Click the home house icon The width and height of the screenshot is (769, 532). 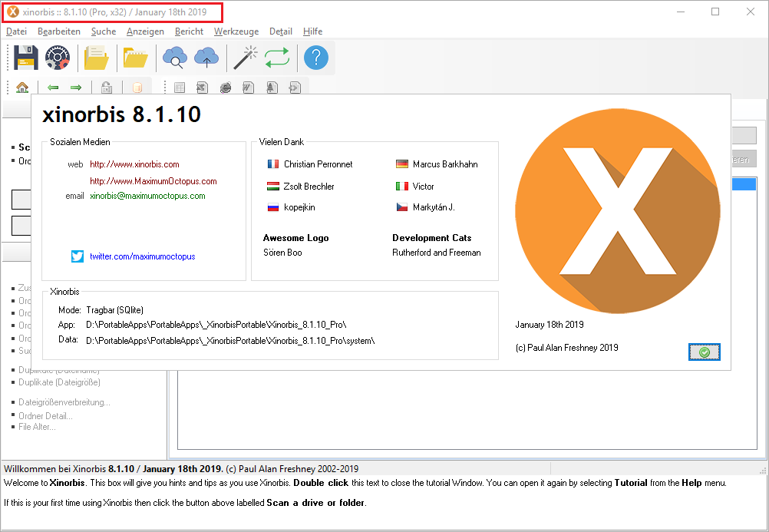22,88
